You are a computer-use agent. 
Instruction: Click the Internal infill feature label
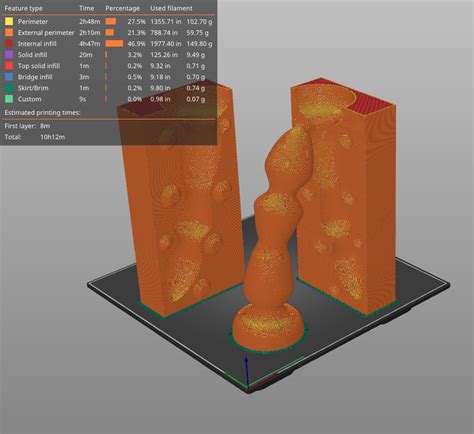click(x=37, y=44)
